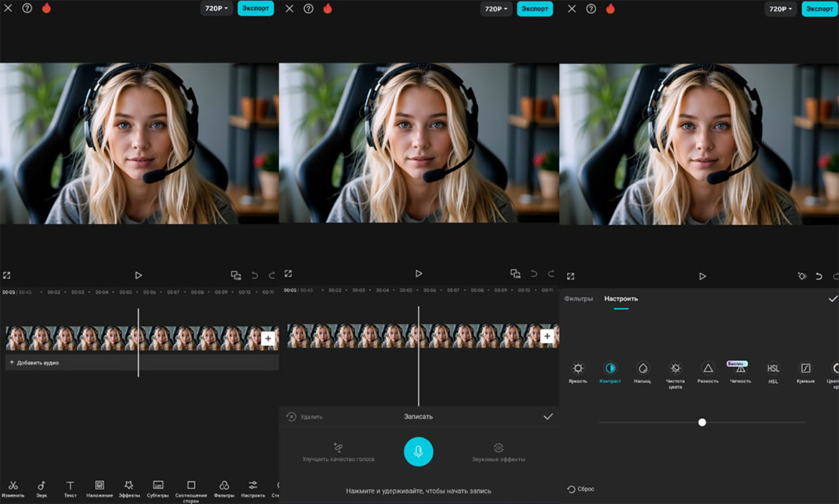
Task: Switch to the Фильтры tab
Action: click(579, 299)
